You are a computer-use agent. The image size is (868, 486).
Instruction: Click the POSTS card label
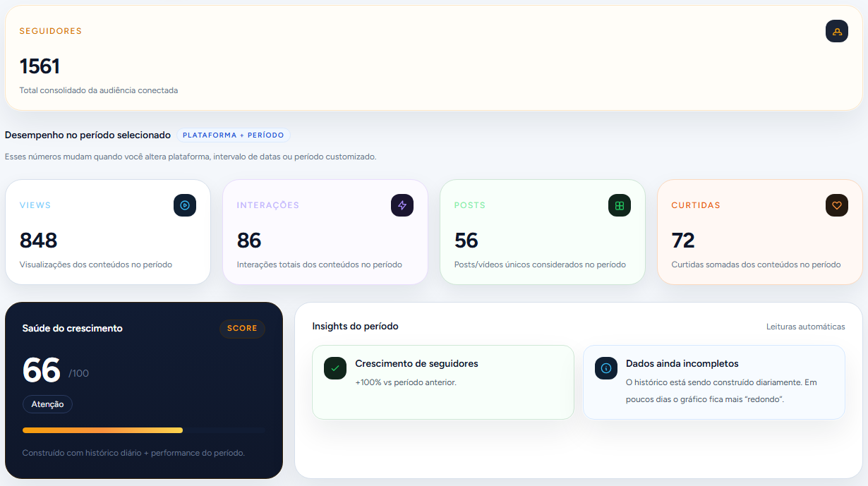pos(470,205)
